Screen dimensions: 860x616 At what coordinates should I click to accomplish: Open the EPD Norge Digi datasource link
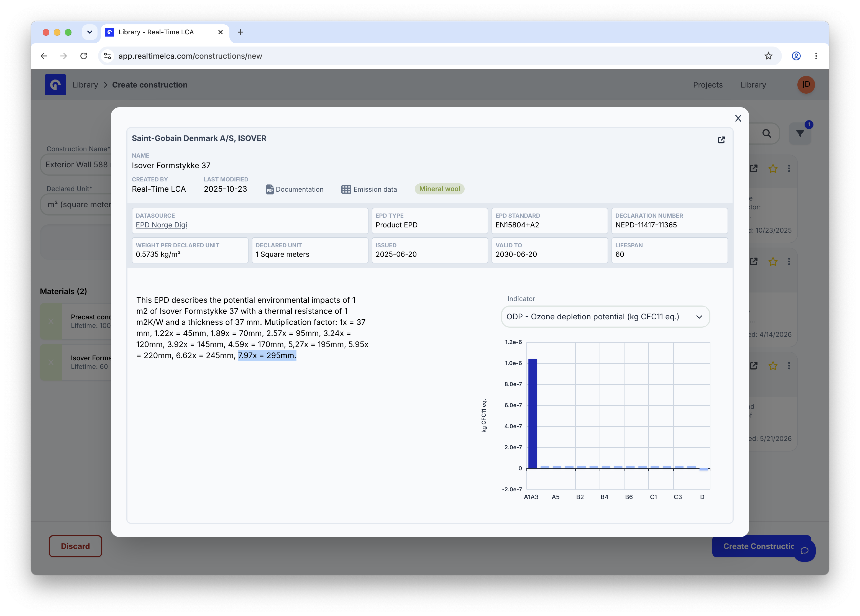click(161, 225)
